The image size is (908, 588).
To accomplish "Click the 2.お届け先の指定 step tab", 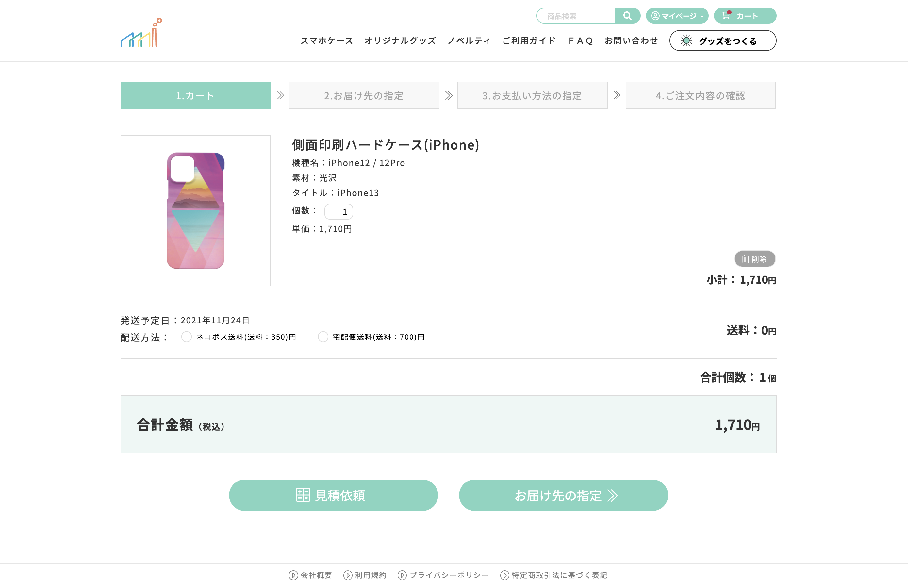I will [364, 95].
